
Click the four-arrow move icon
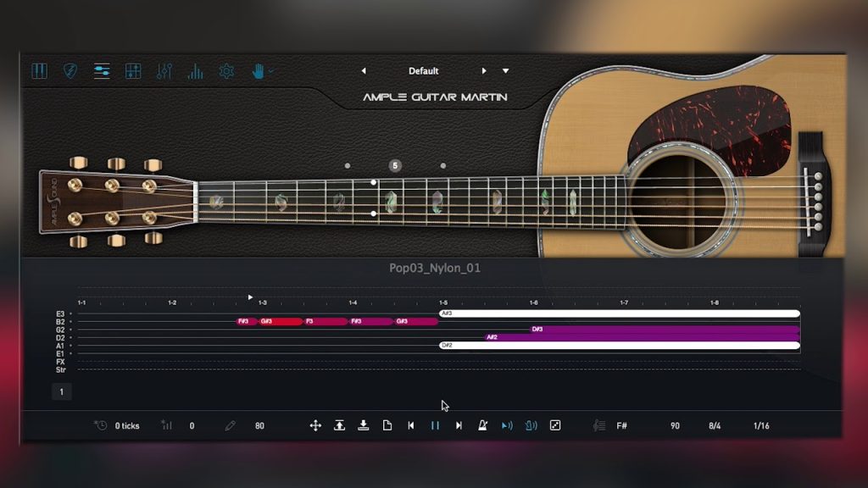tap(315, 425)
